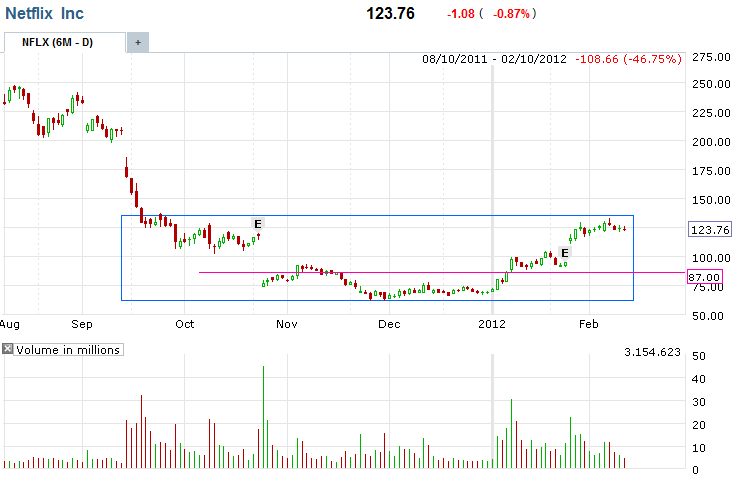Click the 123.76 last price header

coord(390,13)
